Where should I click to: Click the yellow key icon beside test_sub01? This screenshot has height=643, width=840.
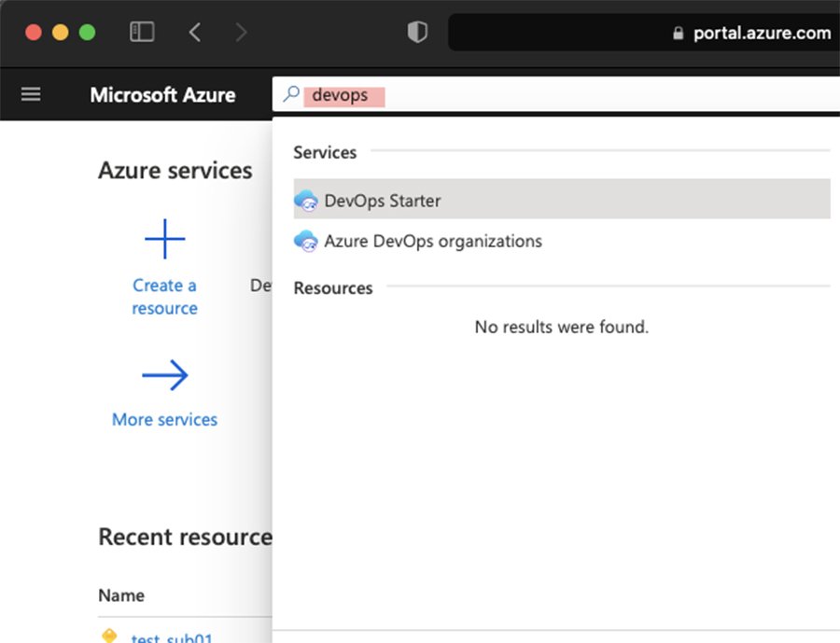108,636
